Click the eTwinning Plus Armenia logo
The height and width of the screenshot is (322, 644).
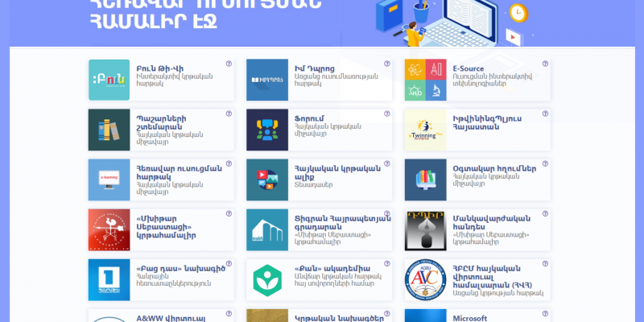coord(426,130)
